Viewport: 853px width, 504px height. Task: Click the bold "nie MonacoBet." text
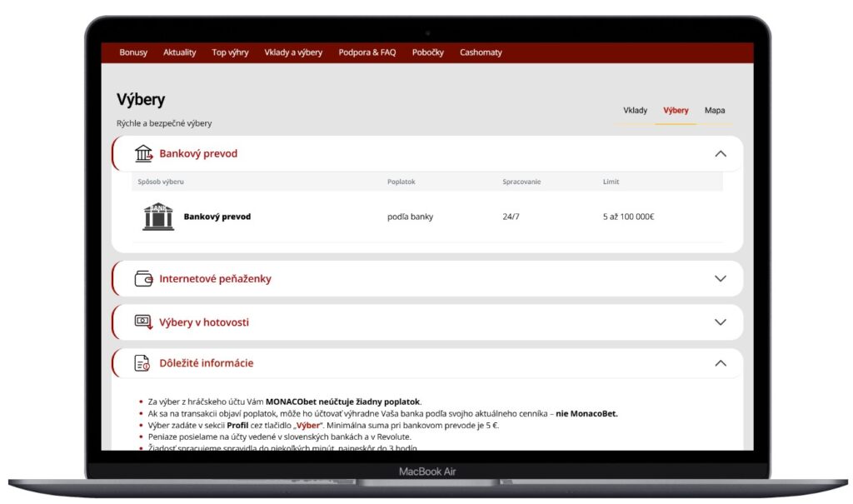pyautogui.click(x=586, y=414)
